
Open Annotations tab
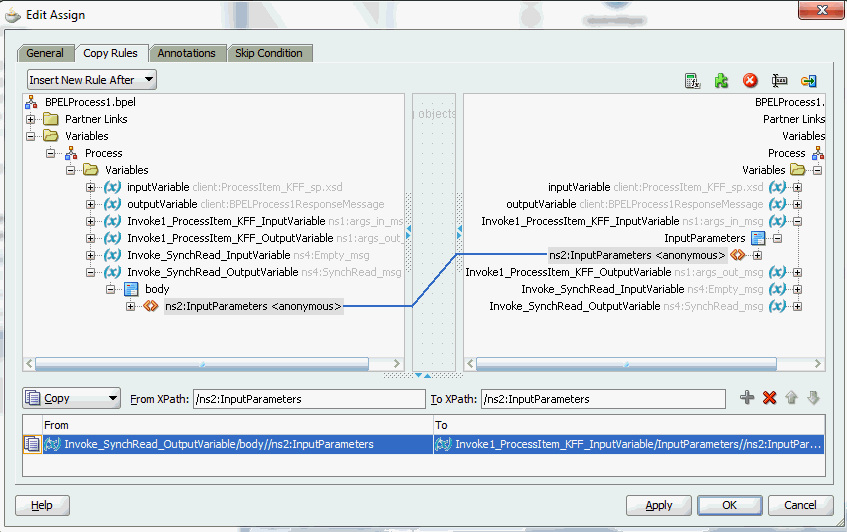(x=187, y=53)
